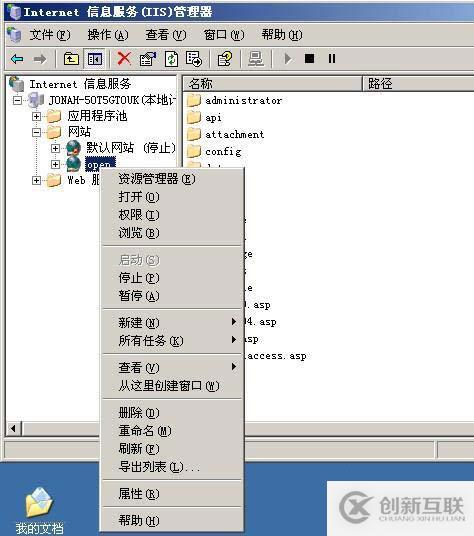Image resolution: width=474 pixels, height=536 pixels.
Task: Choose 暂停(A) in the context menu
Action: [173, 295]
